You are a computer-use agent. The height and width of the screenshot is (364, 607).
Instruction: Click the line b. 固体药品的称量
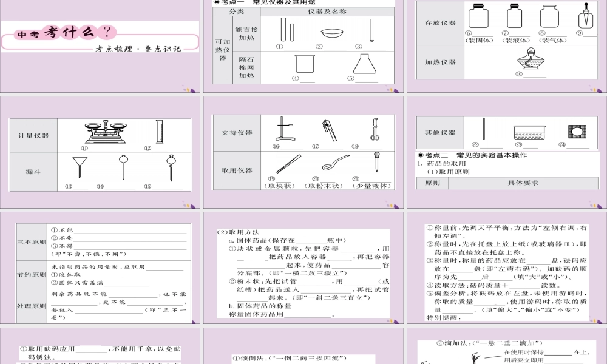click(260, 306)
